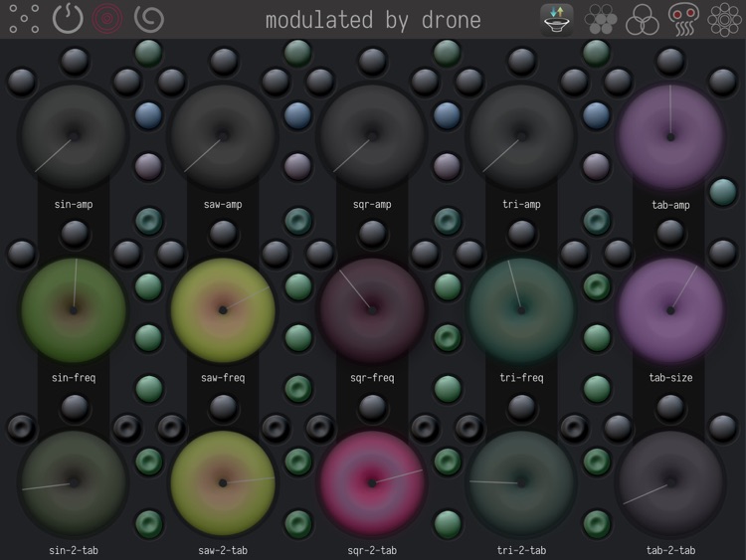Screen dimensions: 746x560
Task: Click the tab-2-tab label
Action: [x=670, y=550]
